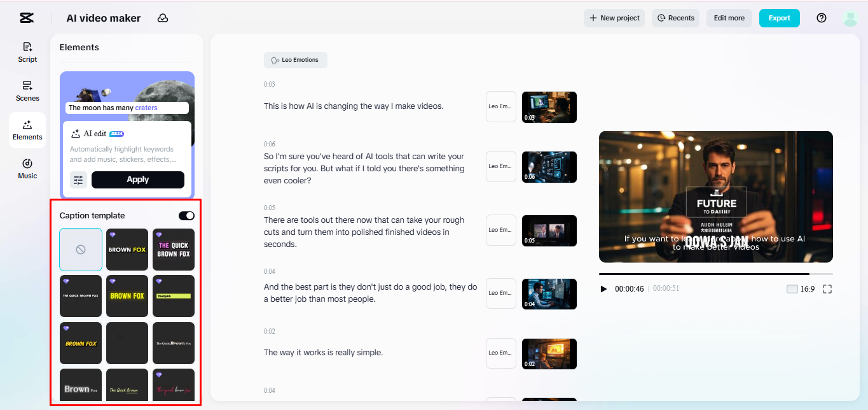Choose bold yellow BROWN FOX template
Screen dimensions: 868x410
tap(127, 296)
